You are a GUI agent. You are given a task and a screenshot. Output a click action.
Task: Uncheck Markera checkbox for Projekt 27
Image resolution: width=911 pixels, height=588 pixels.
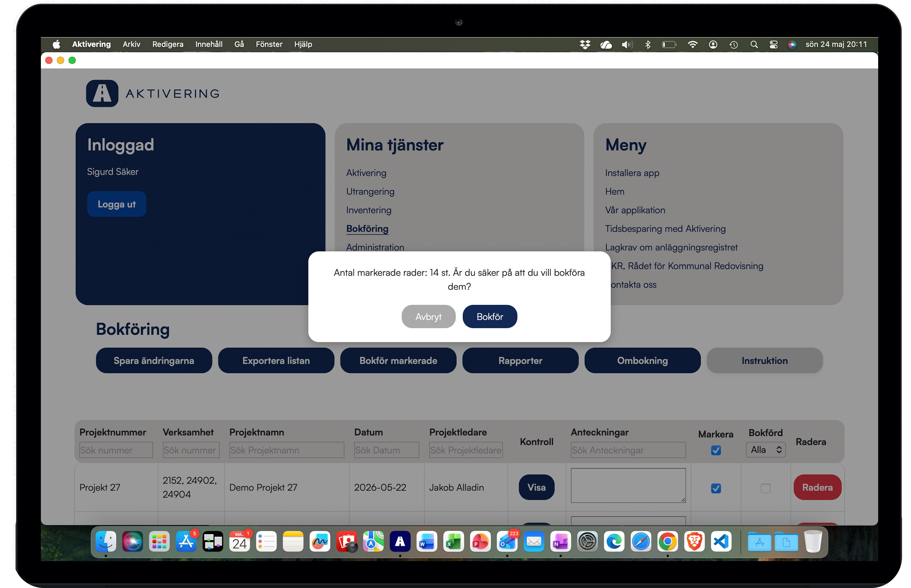[x=716, y=488]
